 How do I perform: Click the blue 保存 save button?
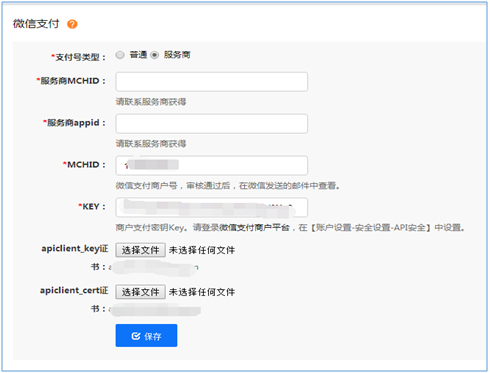tap(146, 336)
